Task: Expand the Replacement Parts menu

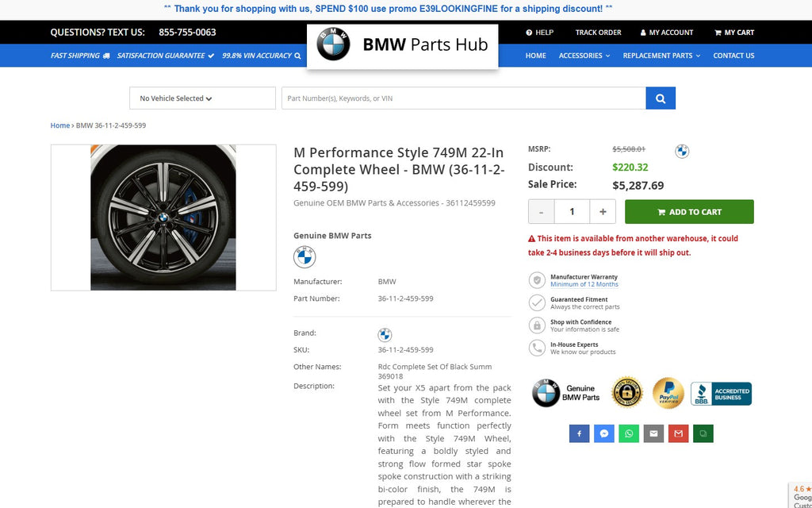Action: [x=661, y=56]
